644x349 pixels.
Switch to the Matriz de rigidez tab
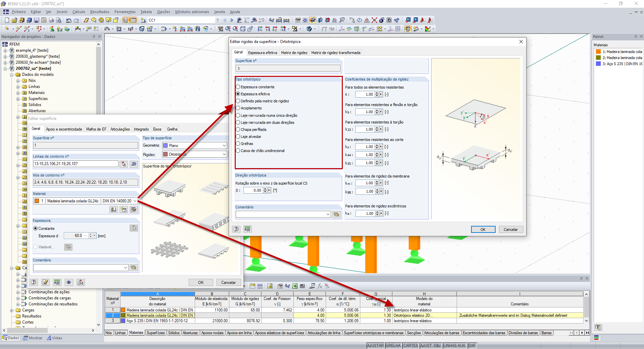click(294, 53)
